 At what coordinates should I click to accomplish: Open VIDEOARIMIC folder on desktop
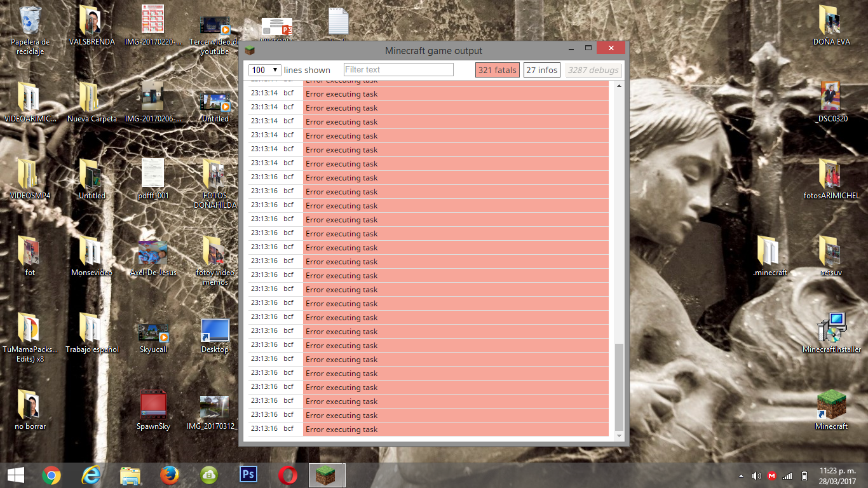click(x=30, y=98)
